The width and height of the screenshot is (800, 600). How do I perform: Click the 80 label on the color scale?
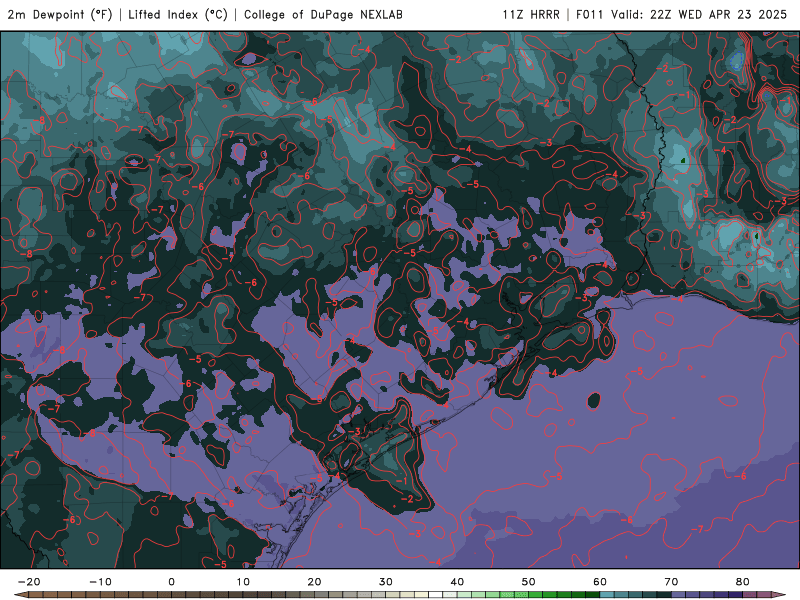[743, 582]
